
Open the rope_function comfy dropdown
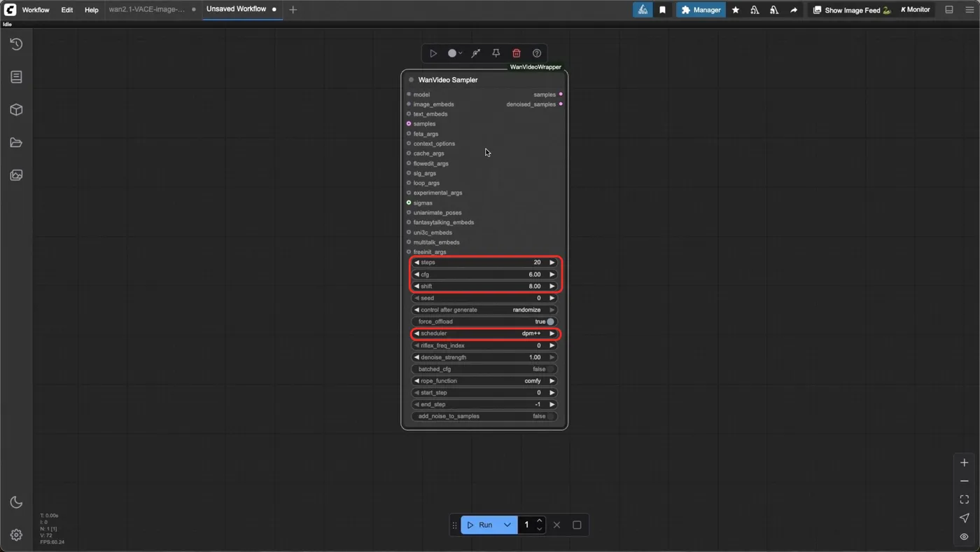tap(484, 381)
